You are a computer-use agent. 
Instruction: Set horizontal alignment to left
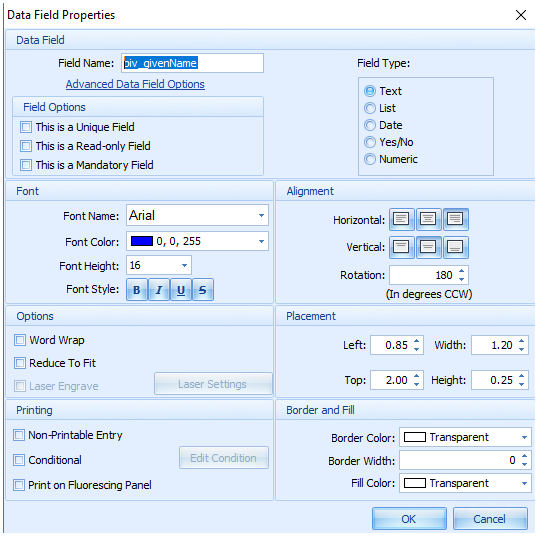point(401,219)
